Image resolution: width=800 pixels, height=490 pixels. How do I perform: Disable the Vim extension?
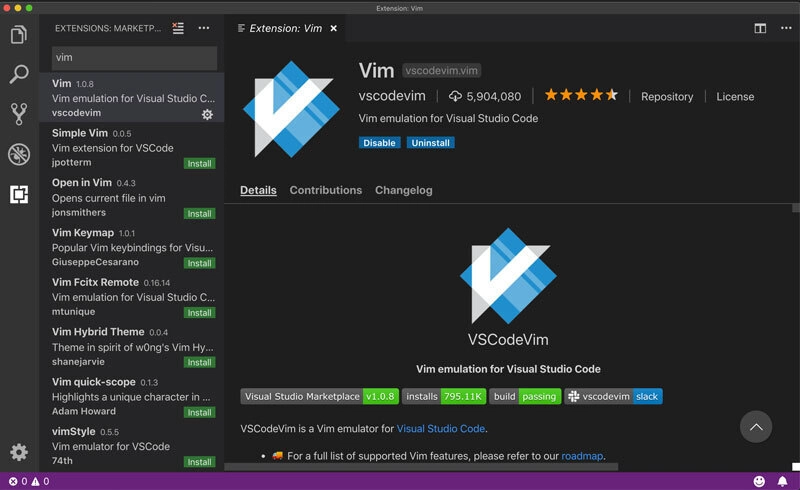tap(379, 143)
